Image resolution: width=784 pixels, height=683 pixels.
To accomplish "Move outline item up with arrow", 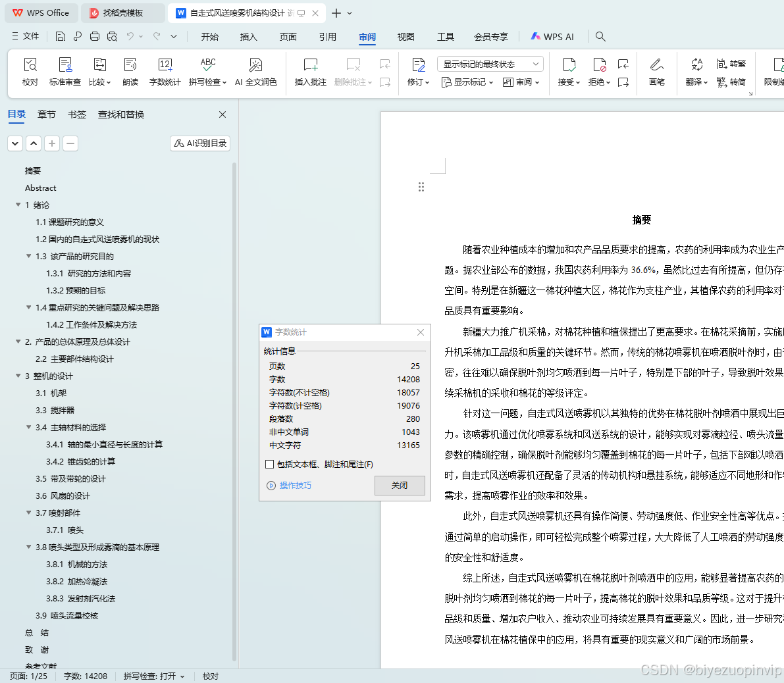I will 34,143.
